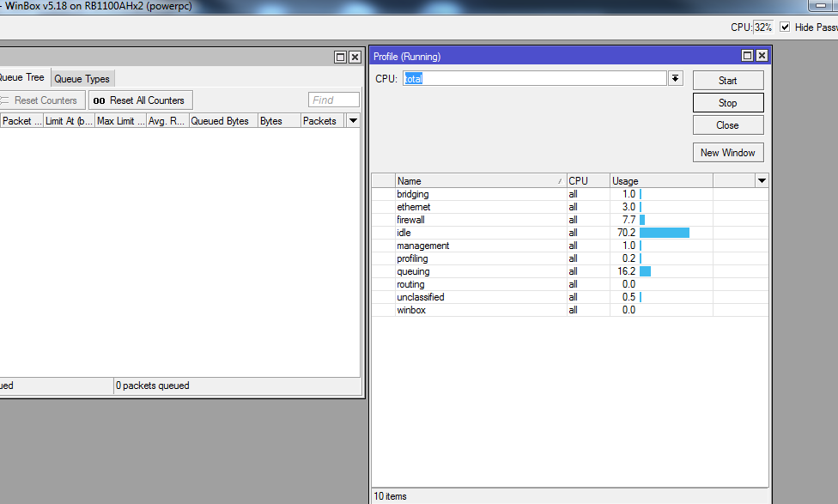Select the unclassified row
The height and width of the screenshot is (504, 838).
pyautogui.click(x=570, y=296)
